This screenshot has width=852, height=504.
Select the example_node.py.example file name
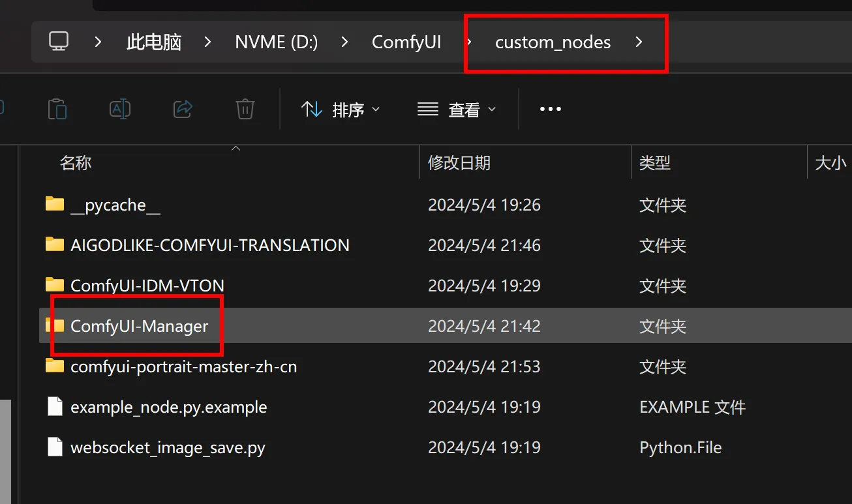pyautogui.click(x=169, y=408)
